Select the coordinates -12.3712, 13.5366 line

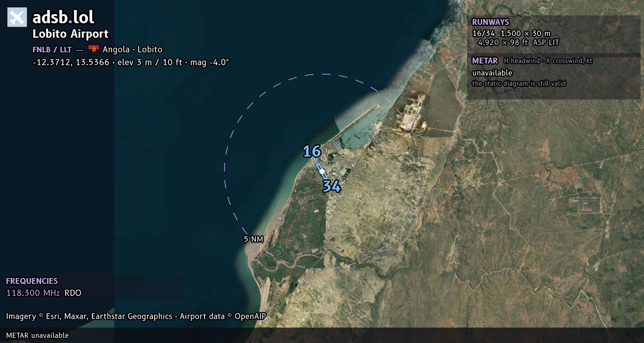(x=131, y=62)
